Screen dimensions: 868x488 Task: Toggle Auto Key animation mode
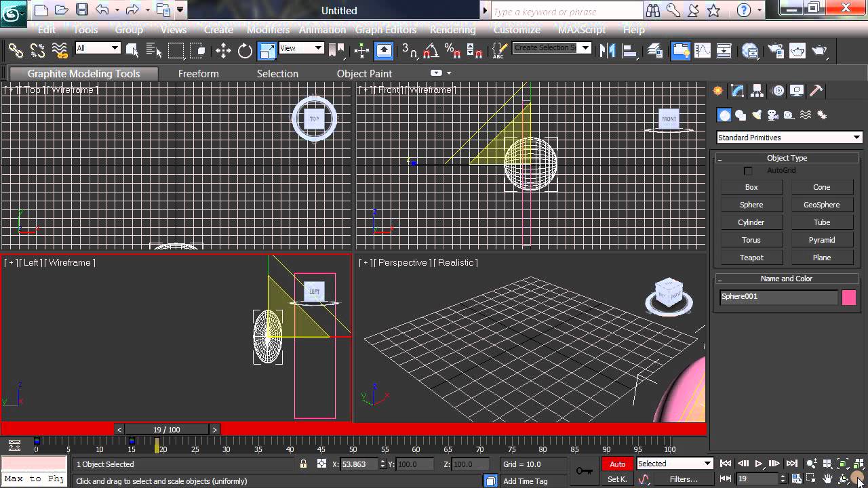[x=617, y=464]
